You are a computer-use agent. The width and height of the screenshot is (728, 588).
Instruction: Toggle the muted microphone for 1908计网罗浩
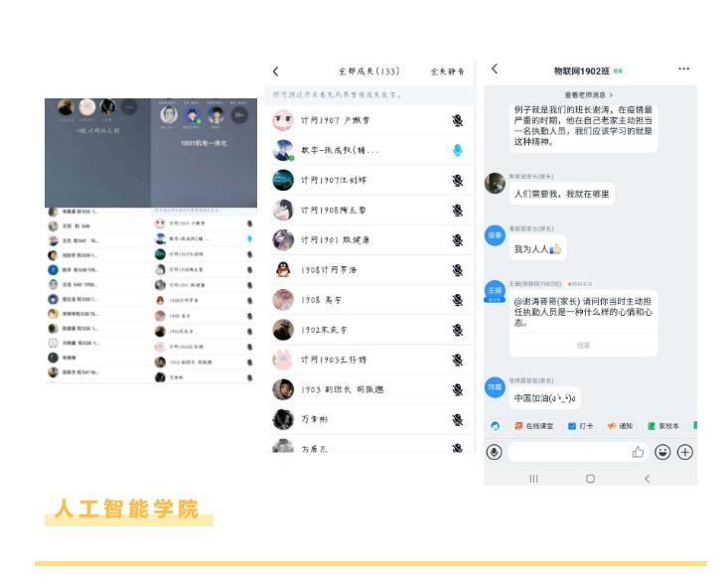(457, 270)
